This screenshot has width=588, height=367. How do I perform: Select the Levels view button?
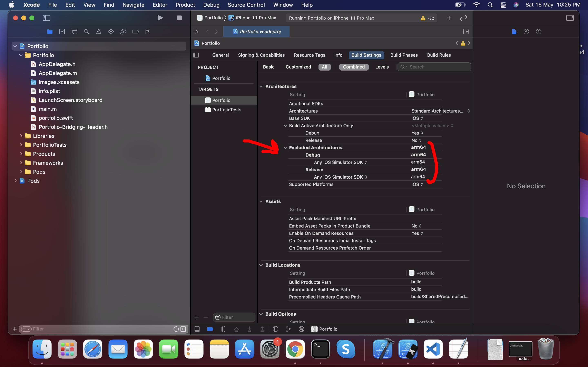(382, 67)
